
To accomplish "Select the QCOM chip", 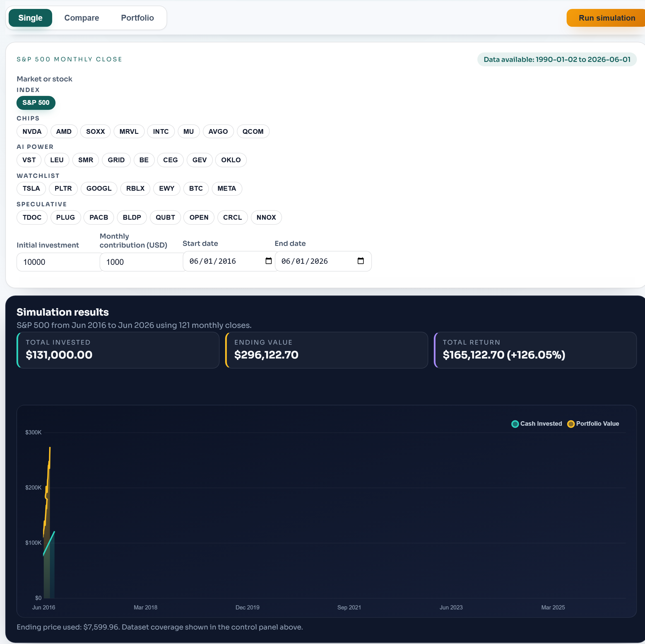I will 253,132.
